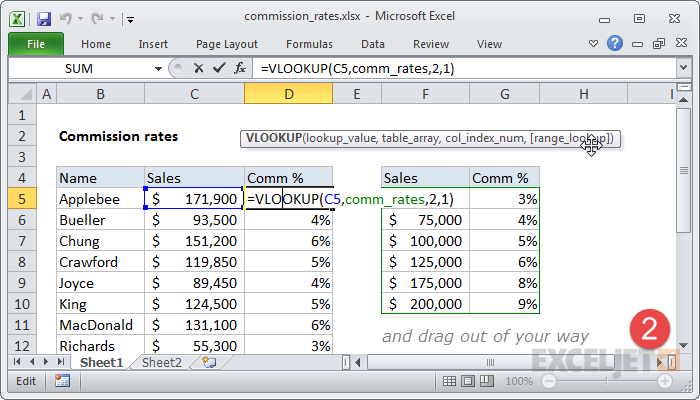Click the $ 75,000 threshold cell
700x400 pixels.
pyautogui.click(x=425, y=220)
